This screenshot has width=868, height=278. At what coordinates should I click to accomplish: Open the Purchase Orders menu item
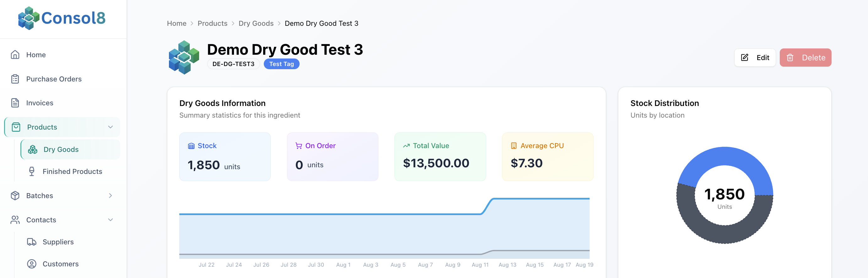(x=54, y=79)
